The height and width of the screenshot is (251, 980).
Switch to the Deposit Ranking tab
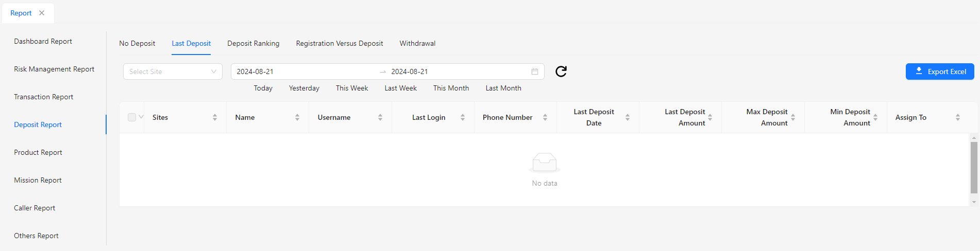[253, 43]
